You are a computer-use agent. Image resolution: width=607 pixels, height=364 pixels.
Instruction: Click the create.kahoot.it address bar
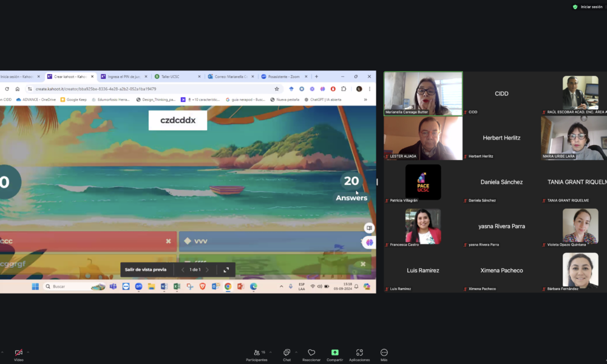[154, 89]
